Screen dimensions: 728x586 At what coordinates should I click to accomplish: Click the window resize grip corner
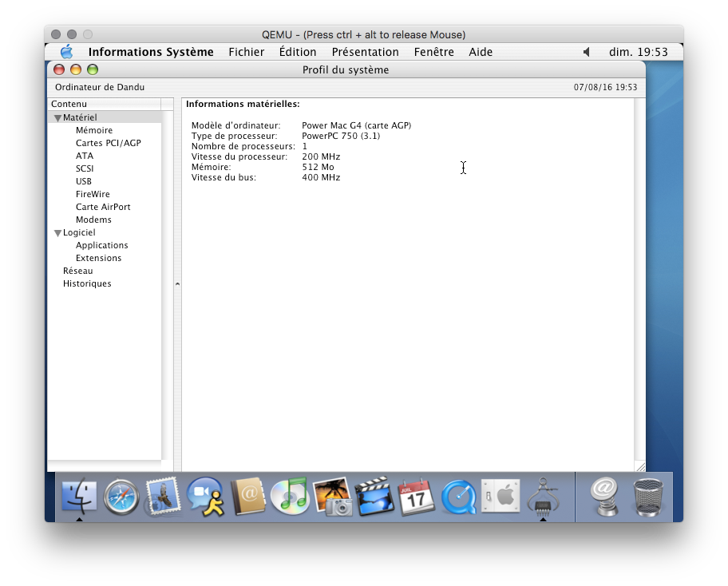(x=640, y=467)
